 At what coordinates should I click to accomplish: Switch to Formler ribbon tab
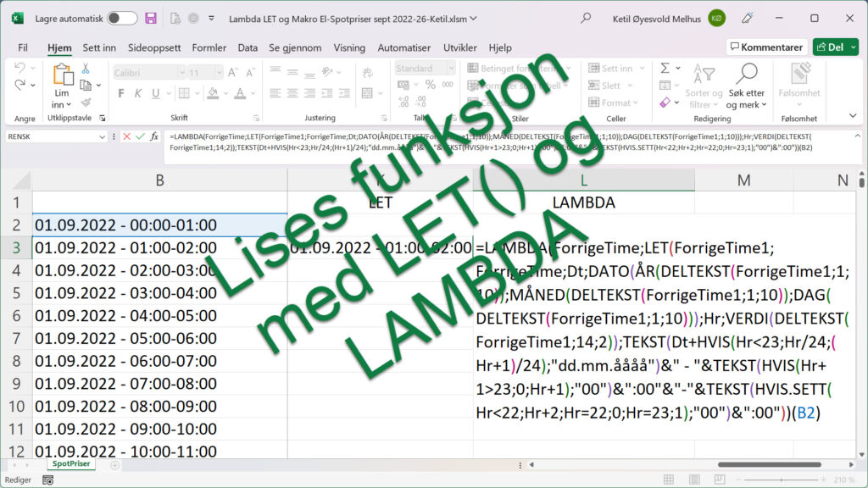[209, 47]
